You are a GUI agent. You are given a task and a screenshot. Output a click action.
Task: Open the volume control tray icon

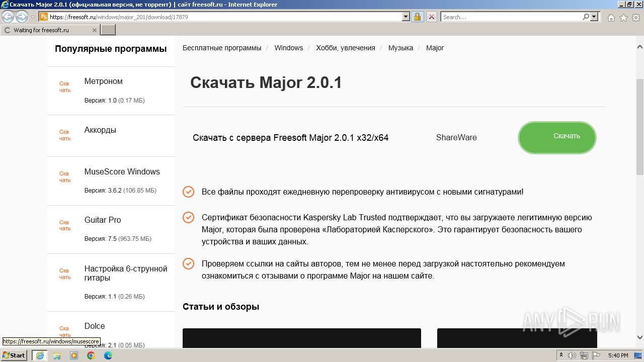572,355
